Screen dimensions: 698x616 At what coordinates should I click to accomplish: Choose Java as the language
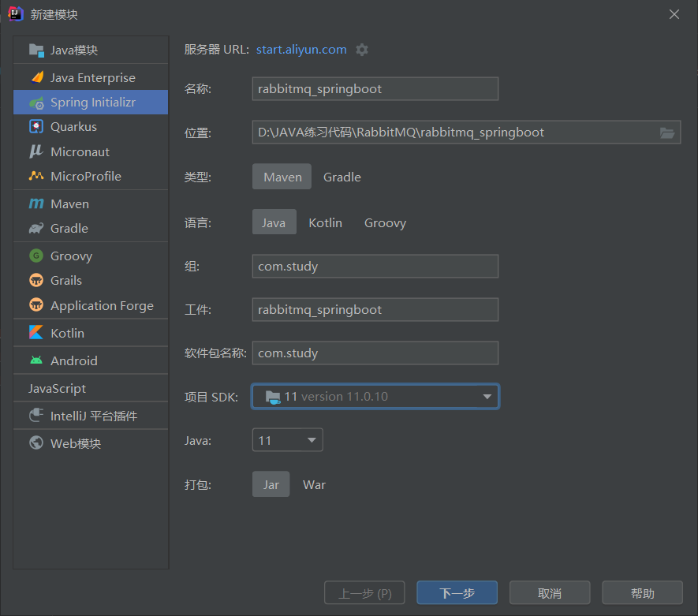pos(274,222)
